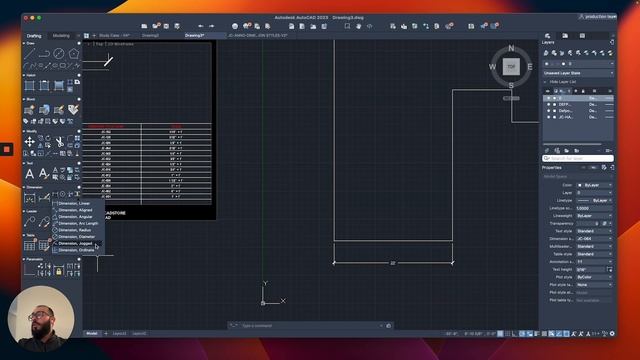The height and width of the screenshot is (360, 640).
Task: Click the Parametric lock constraint icon
Action: point(59,271)
